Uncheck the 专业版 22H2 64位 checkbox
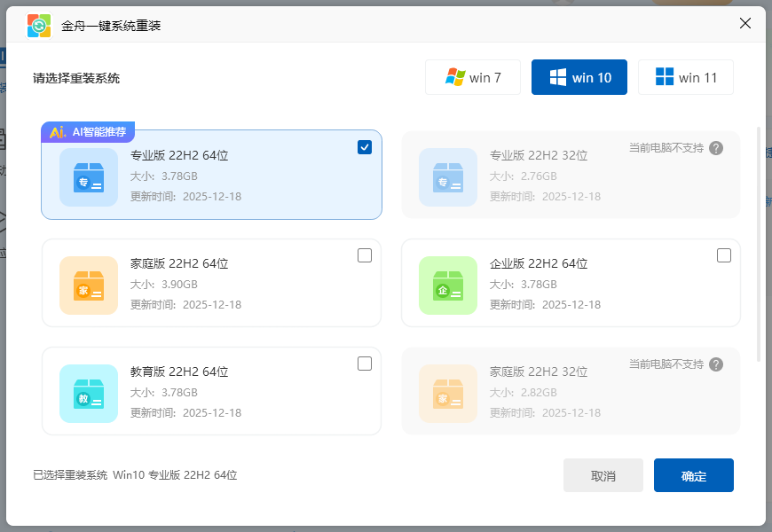Screen dimensions: 772x532 pos(365,147)
